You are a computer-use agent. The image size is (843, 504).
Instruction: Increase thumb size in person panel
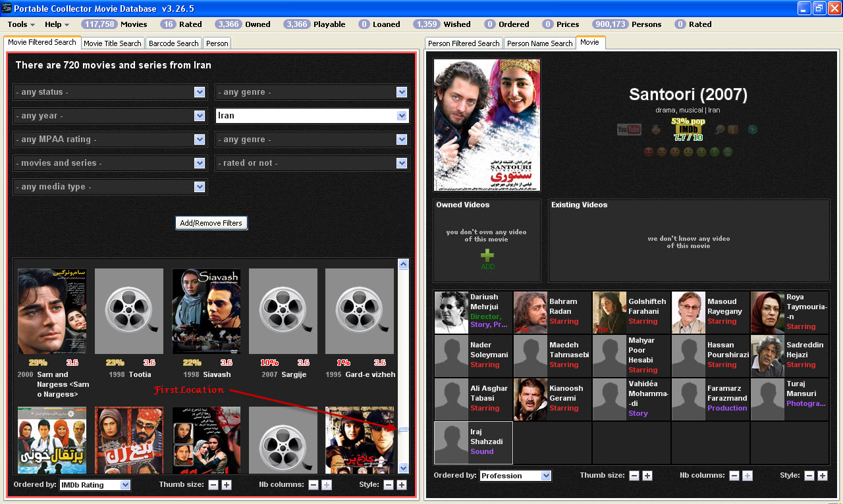647,476
